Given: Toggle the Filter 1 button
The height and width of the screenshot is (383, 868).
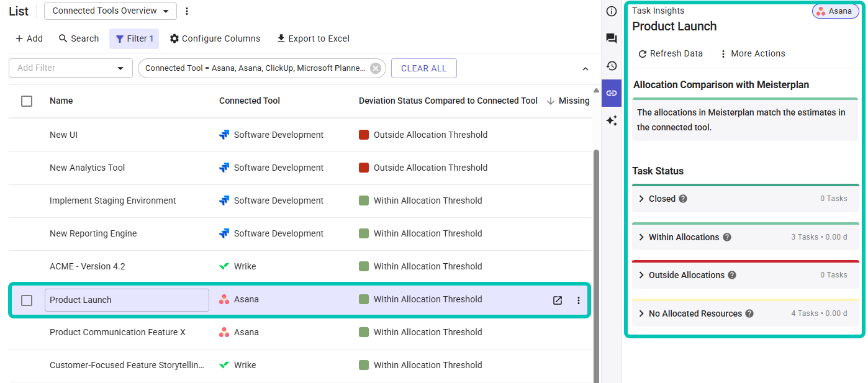Looking at the screenshot, I should pyautogui.click(x=134, y=38).
